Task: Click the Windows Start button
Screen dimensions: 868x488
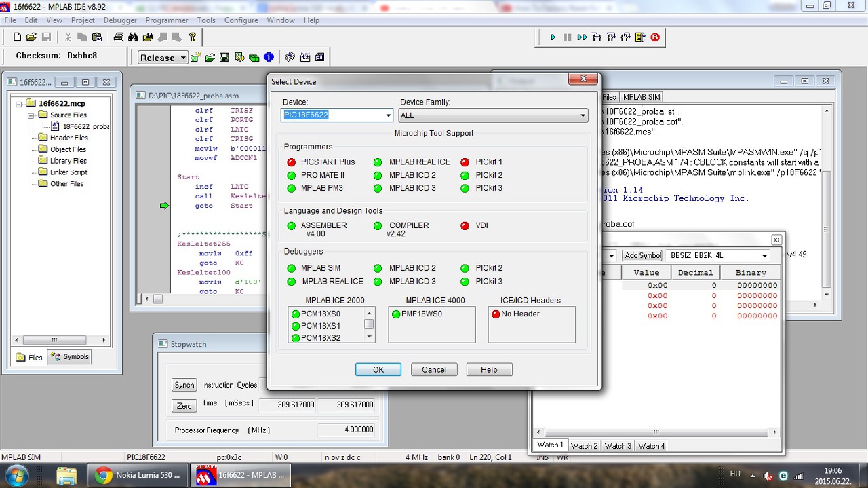Action: 17,474
